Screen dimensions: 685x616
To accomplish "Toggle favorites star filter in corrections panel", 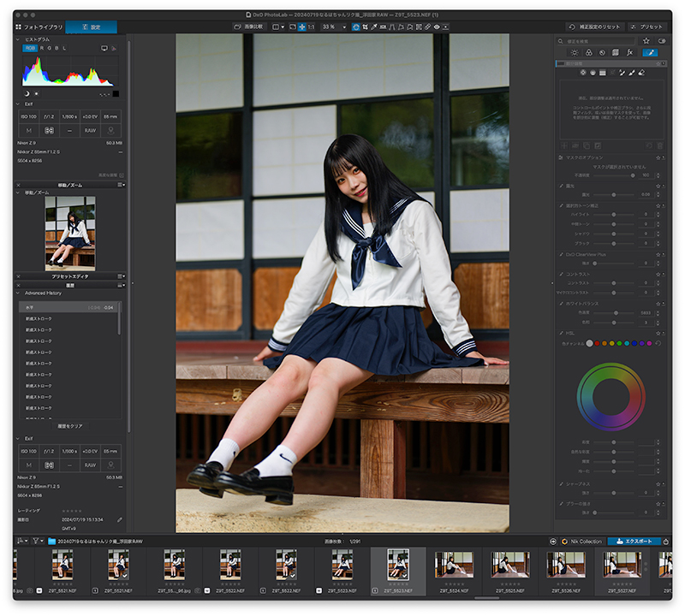I will click(x=646, y=41).
